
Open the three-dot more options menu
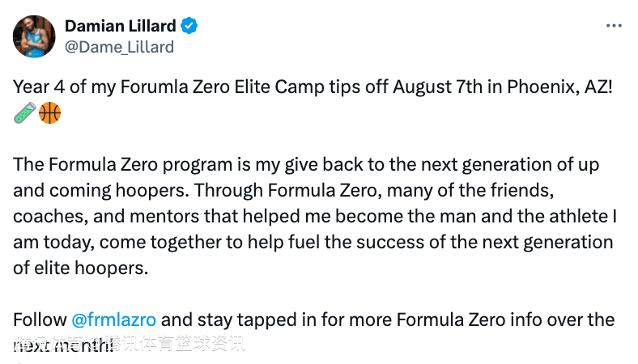(614, 26)
